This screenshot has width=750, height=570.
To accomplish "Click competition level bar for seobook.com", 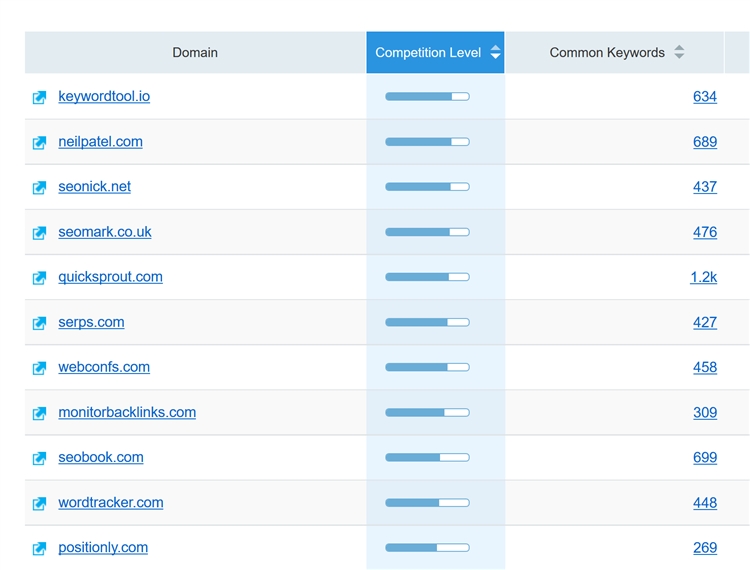I will pos(427,457).
